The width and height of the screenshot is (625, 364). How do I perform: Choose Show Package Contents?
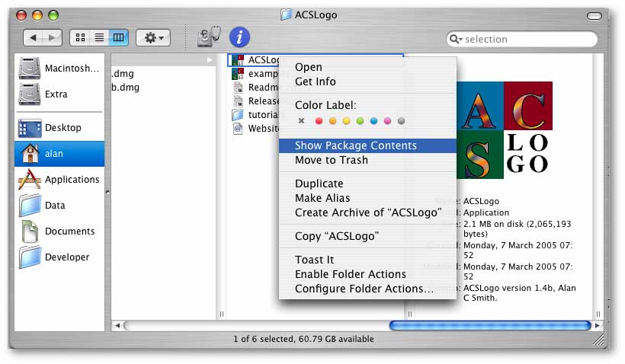pos(356,145)
